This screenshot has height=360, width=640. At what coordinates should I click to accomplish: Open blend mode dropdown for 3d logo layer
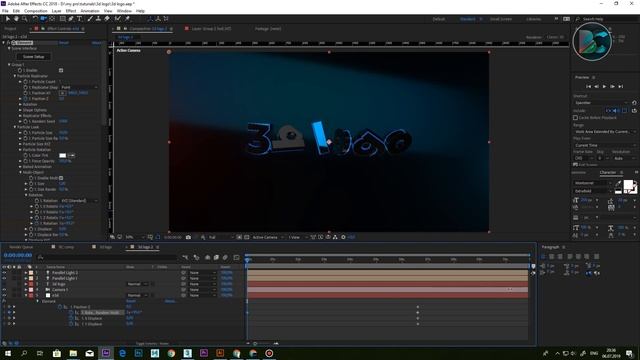click(x=137, y=284)
